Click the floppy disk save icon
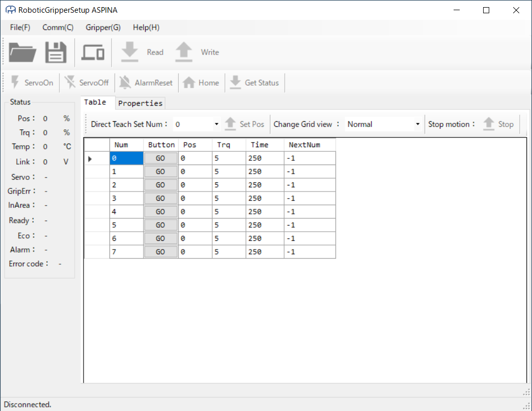The width and height of the screenshot is (532, 411). (56, 52)
